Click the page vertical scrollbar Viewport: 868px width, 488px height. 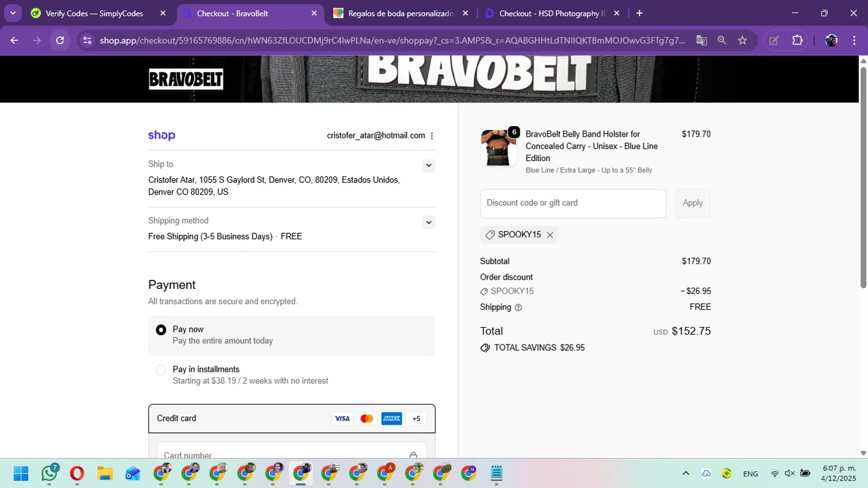click(x=863, y=177)
